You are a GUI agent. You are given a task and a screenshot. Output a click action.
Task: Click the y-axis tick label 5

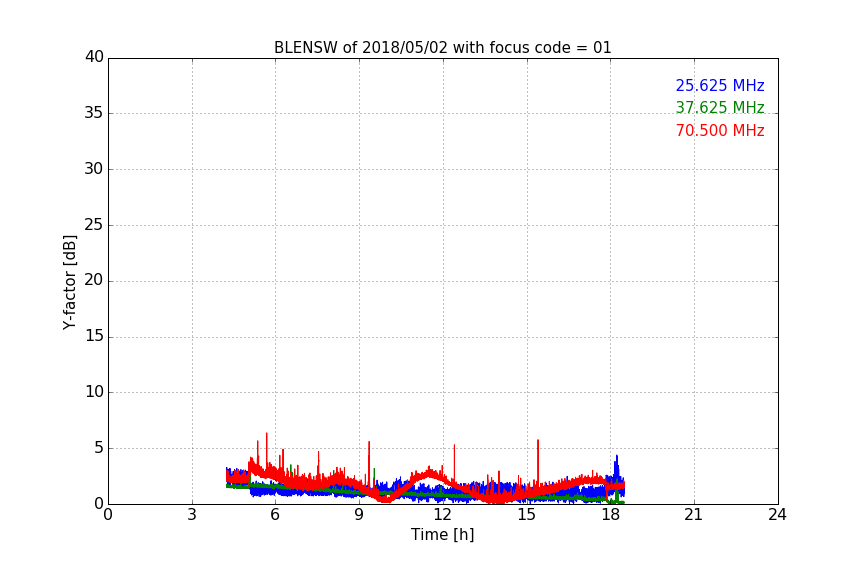[x=99, y=448]
